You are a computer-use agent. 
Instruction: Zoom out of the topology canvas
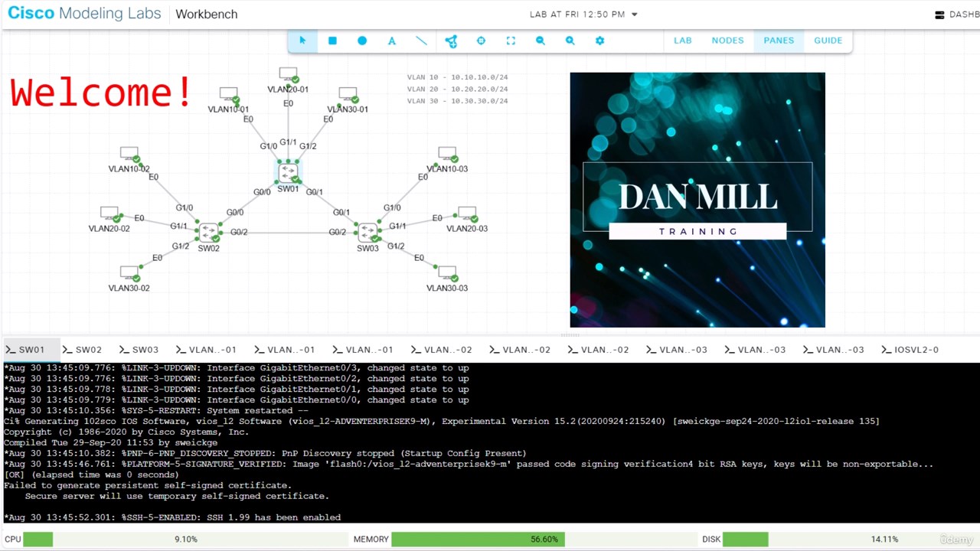point(541,41)
